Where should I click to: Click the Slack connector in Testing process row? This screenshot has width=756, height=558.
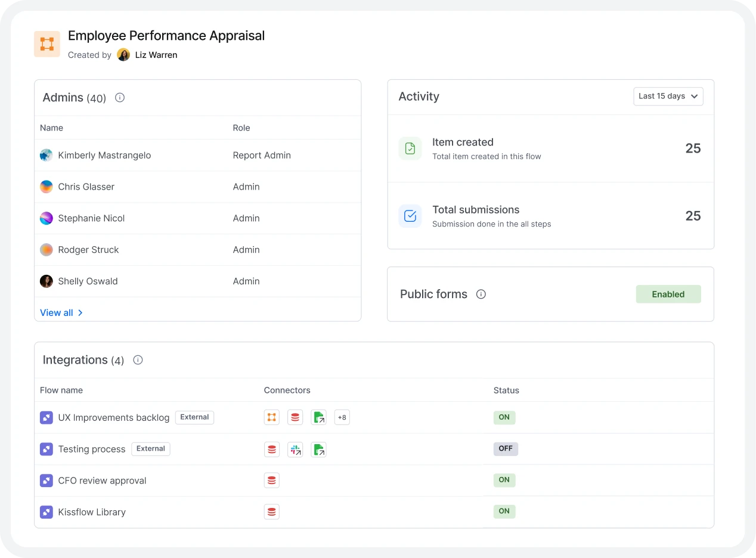pos(295,449)
